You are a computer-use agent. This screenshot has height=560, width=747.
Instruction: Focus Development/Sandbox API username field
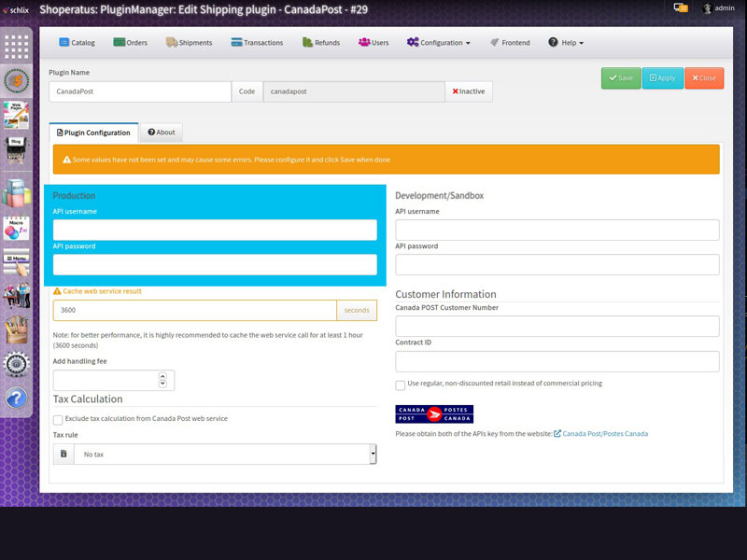(x=557, y=230)
